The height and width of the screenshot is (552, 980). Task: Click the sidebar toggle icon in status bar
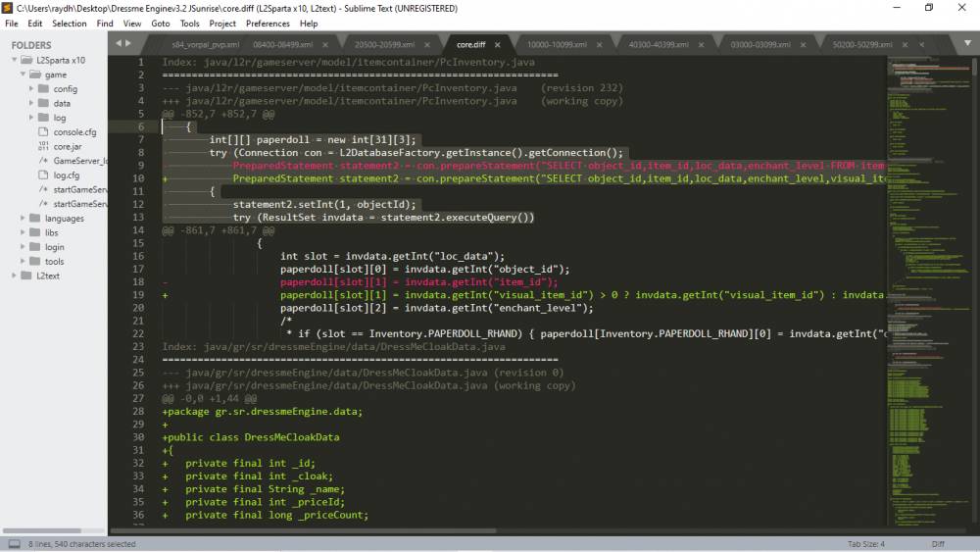coord(14,544)
